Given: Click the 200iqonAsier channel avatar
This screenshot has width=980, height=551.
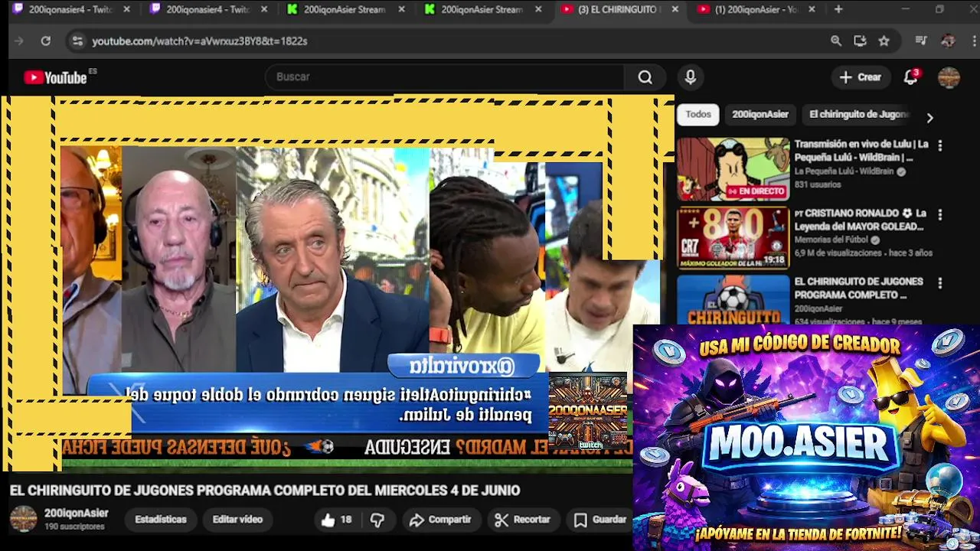Looking at the screenshot, I should (x=23, y=519).
